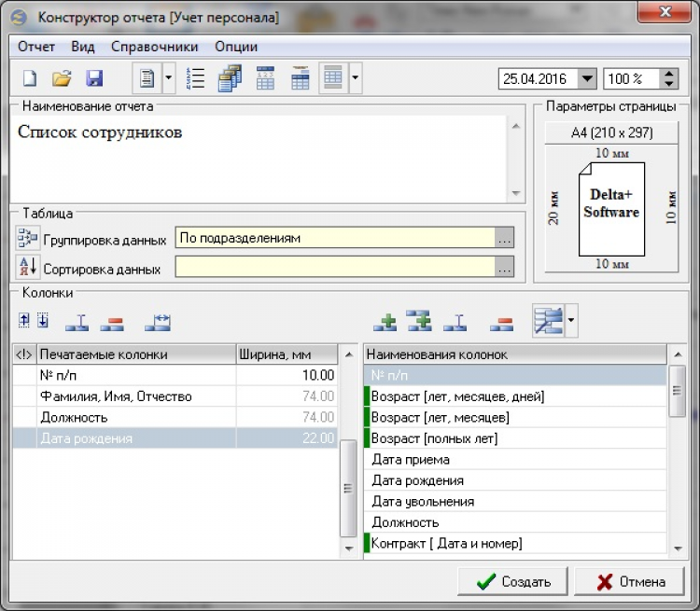Click the new report blank page icon

pyautogui.click(x=30, y=78)
